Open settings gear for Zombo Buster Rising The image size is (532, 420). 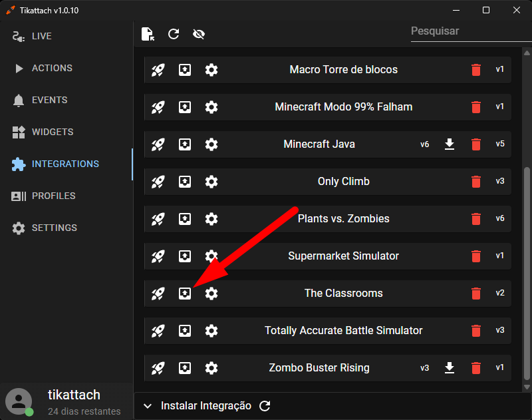tap(211, 368)
